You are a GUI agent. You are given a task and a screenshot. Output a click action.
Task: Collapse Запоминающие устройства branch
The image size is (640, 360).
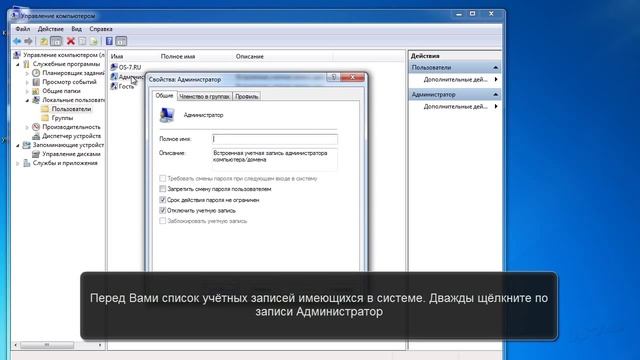pyautogui.click(x=18, y=145)
